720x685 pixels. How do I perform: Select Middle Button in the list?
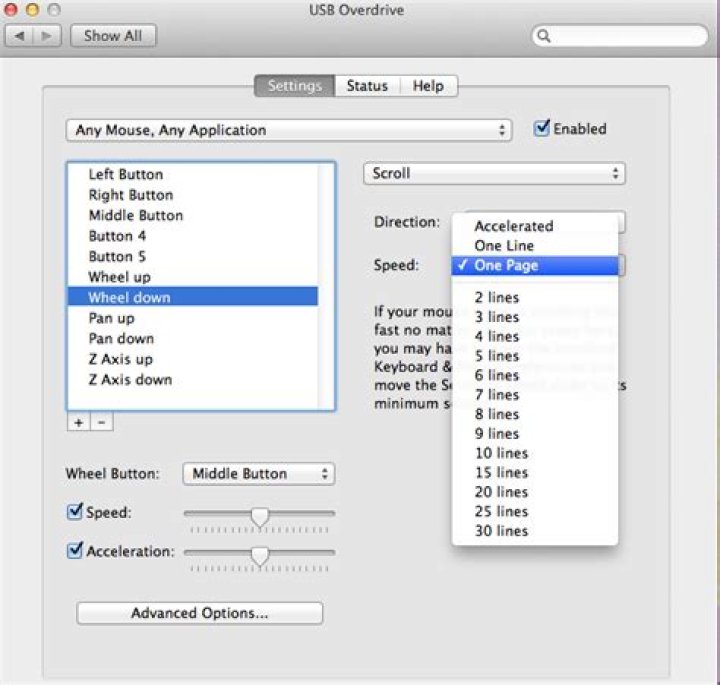(193, 215)
